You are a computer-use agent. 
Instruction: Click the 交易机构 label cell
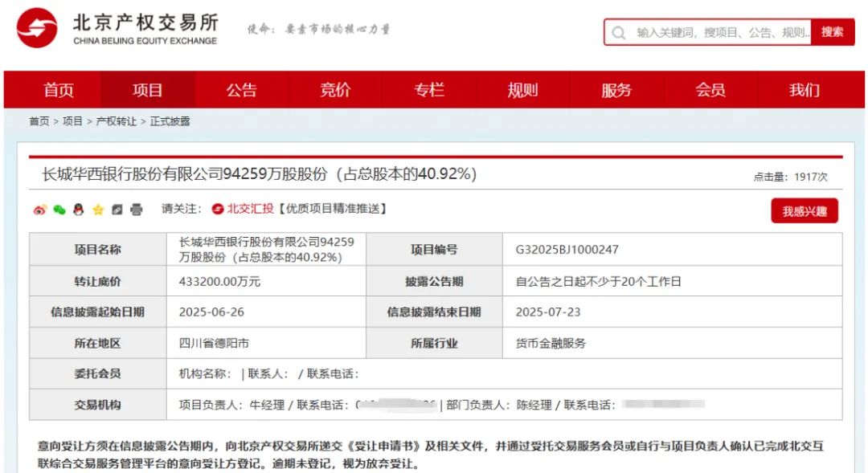(98, 405)
